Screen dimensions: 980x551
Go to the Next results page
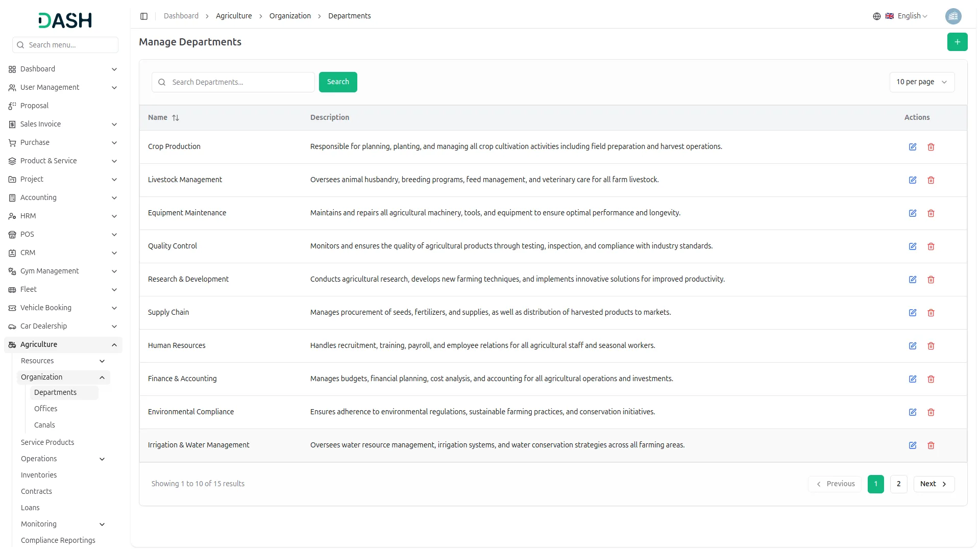click(x=934, y=484)
